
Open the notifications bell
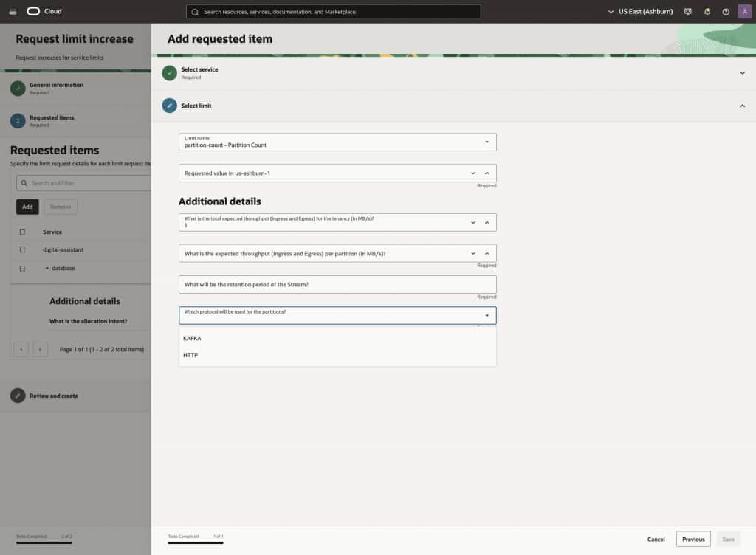(x=707, y=12)
